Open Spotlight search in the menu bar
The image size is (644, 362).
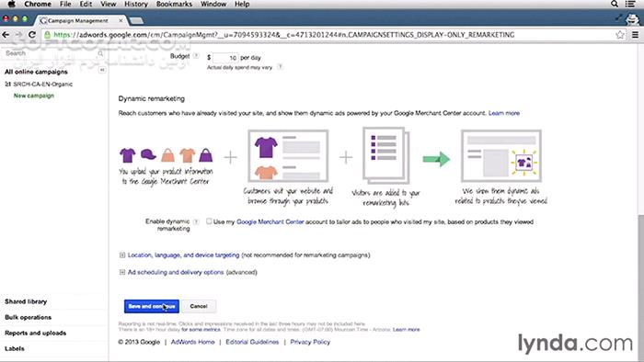pyautogui.click(x=615, y=4)
